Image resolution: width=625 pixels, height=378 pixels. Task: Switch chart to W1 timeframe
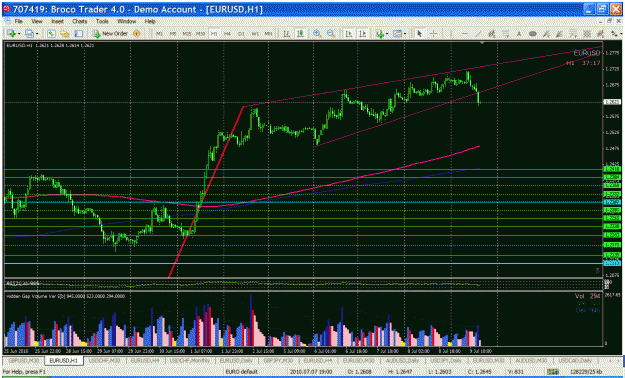[255, 34]
